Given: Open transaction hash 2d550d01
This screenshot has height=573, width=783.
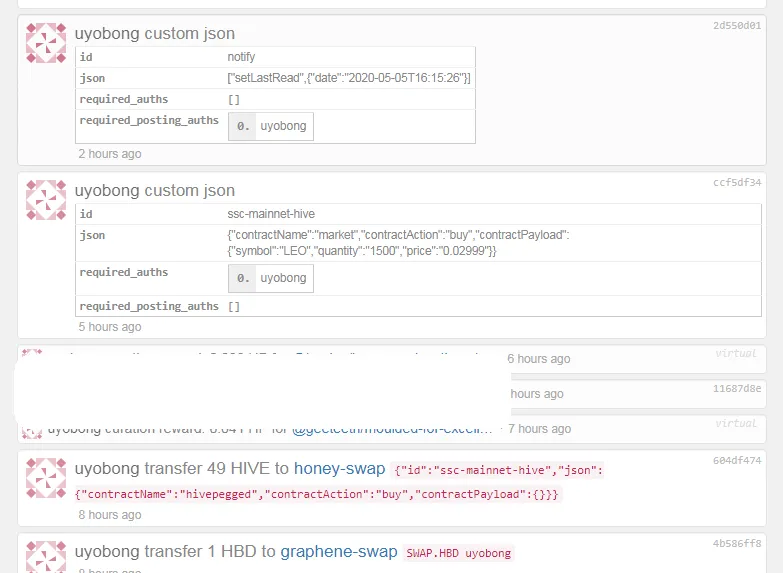Looking at the screenshot, I should pos(737,25).
